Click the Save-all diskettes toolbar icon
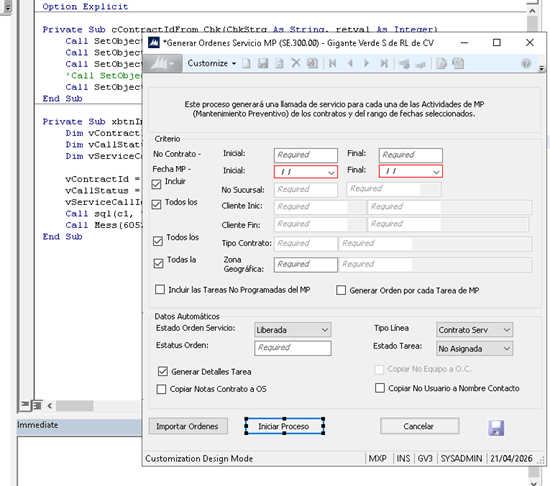Image resolution: width=550 pixels, height=486 pixels. [312, 63]
